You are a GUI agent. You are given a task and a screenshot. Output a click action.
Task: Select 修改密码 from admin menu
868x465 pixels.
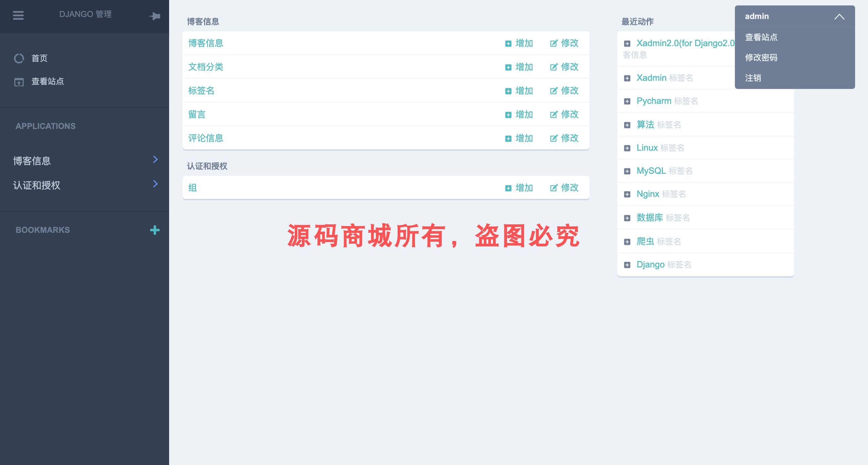pyautogui.click(x=761, y=57)
